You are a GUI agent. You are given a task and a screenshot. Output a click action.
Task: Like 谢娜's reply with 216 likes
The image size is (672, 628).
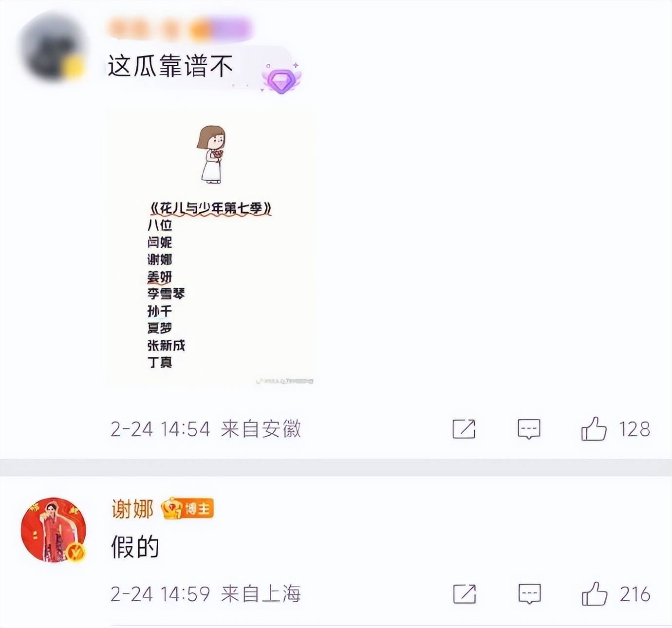[594, 593]
